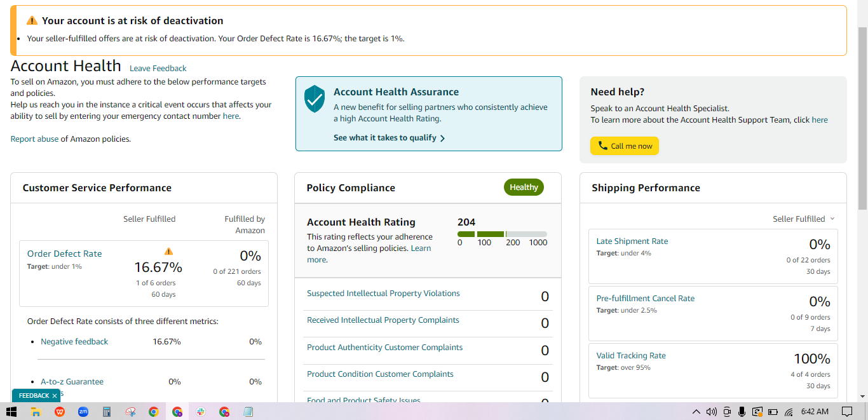Open the Snipping Tool taskbar icon
The image size is (868, 420).
[130, 412]
